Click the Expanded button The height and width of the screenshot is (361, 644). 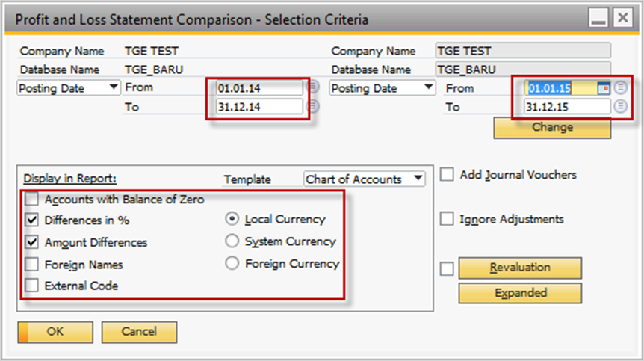click(x=521, y=293)
